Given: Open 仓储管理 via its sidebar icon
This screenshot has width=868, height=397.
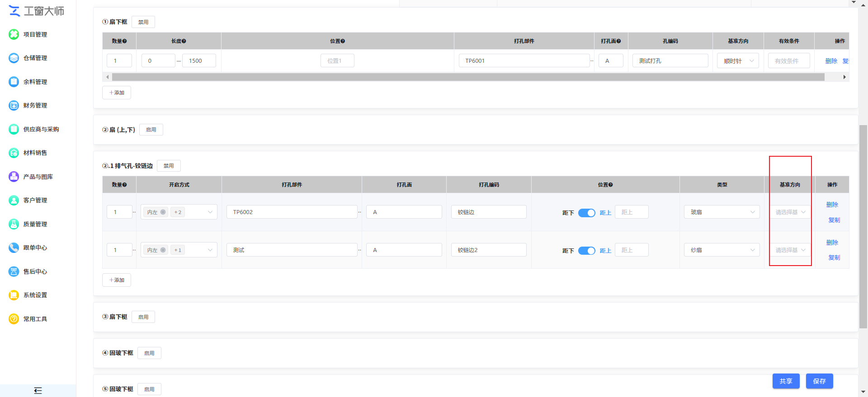Looking at the screenshot, I should pyautogui.click(x=14, y=58).
